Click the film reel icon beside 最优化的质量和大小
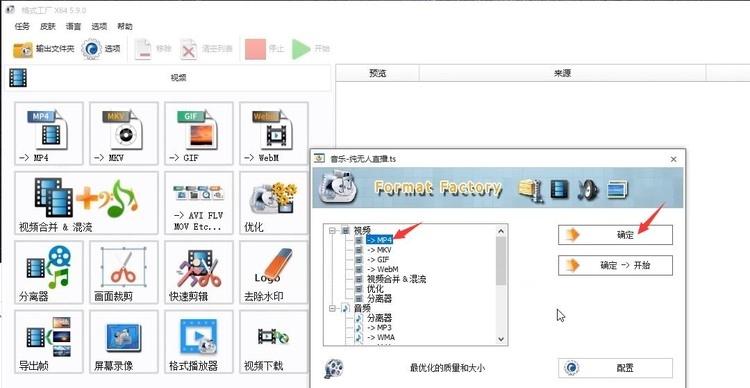Viewport: 750px width, 388px height. (333, 368)
